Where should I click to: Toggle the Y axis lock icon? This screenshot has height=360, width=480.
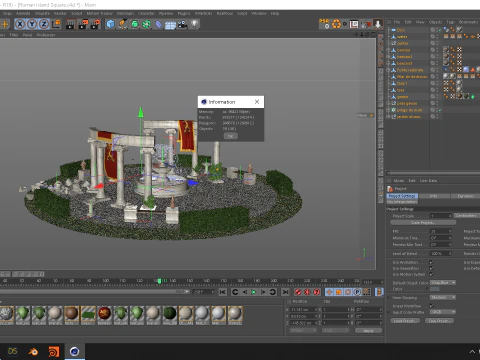(x=32, y=24)
